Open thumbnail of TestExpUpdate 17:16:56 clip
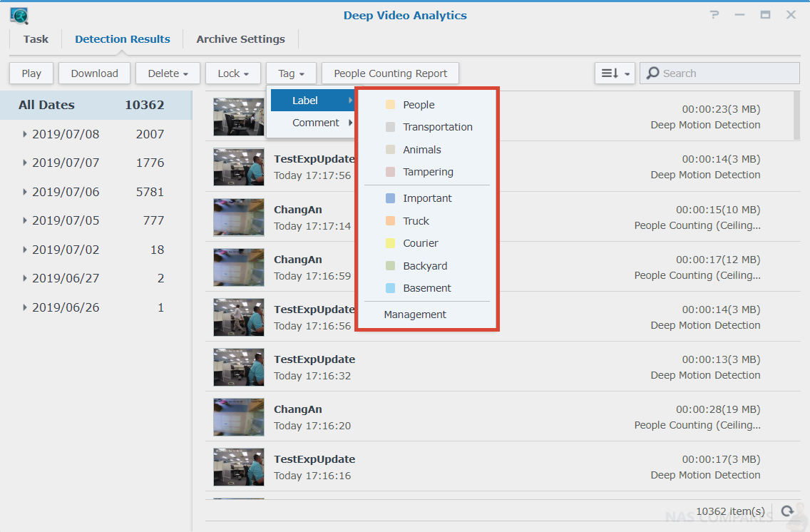This screenshot has height=532, width=810. pos(239,317)
